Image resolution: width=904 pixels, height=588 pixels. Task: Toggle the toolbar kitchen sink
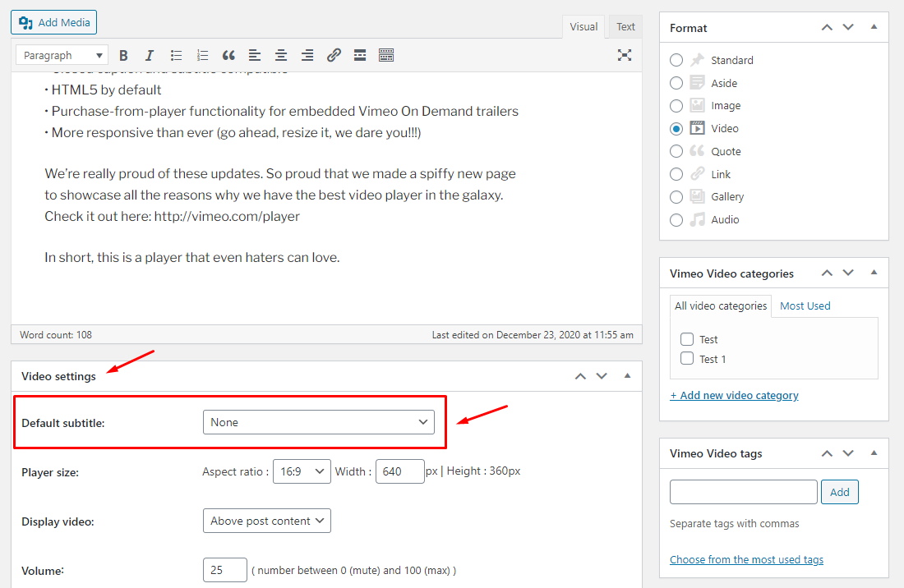pyautogui.click(x=386, y=55)
